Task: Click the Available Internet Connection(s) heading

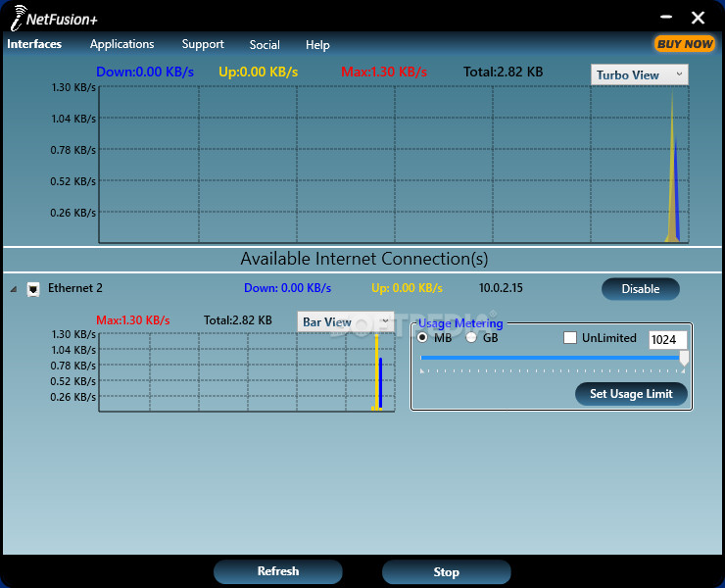Action: 363,259
